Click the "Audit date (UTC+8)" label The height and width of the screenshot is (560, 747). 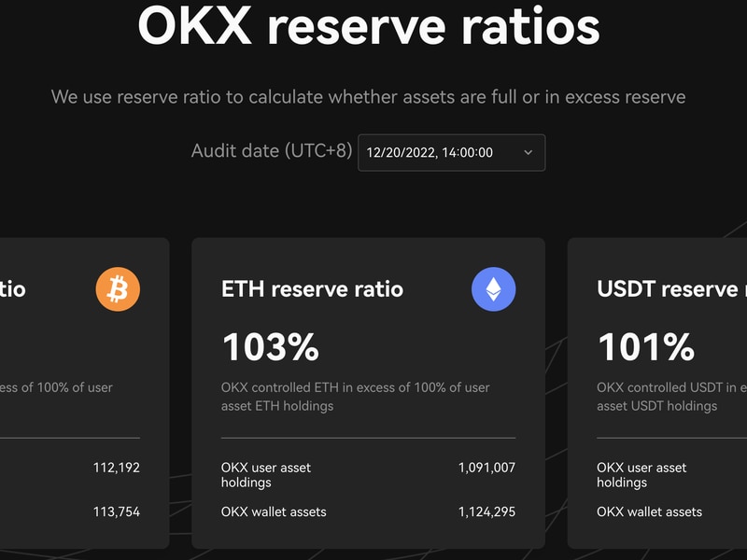[x=270, y=151]
